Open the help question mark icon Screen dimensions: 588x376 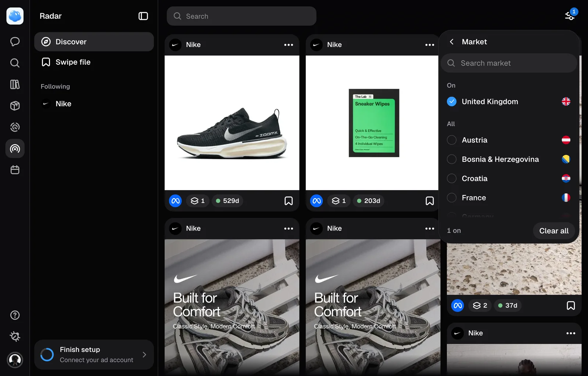click(15, 315)
